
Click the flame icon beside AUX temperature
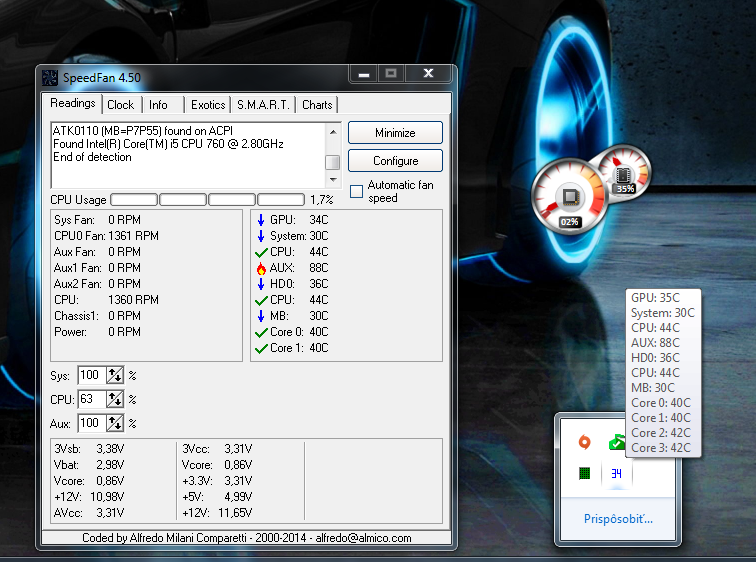click(x=261, y=268)
